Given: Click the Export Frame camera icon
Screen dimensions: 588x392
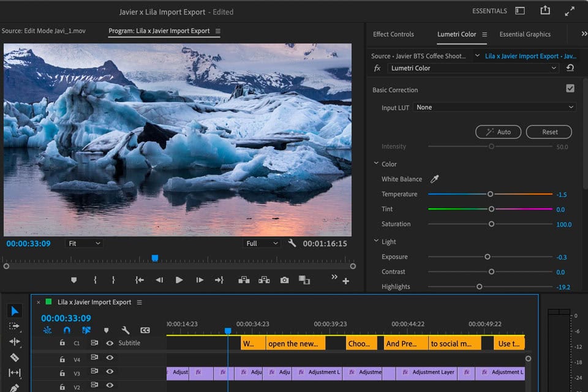Looking at the screenshot, I should (284, 280).
